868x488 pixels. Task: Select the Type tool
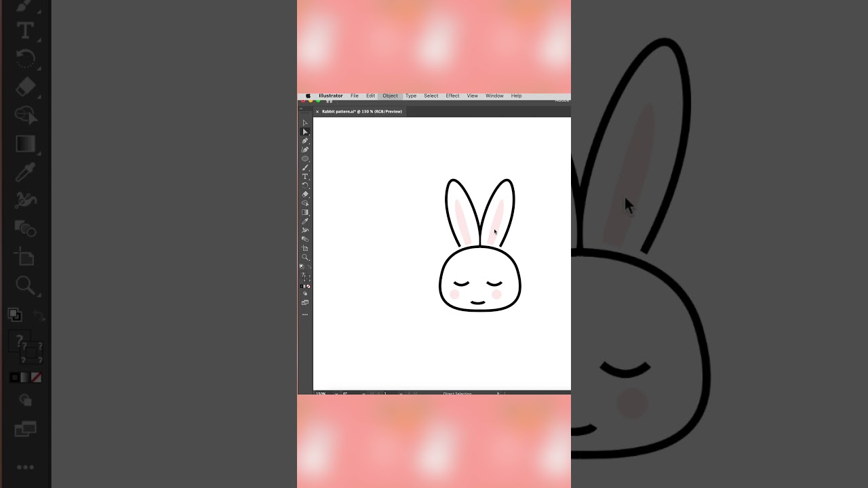coord(305,176)
